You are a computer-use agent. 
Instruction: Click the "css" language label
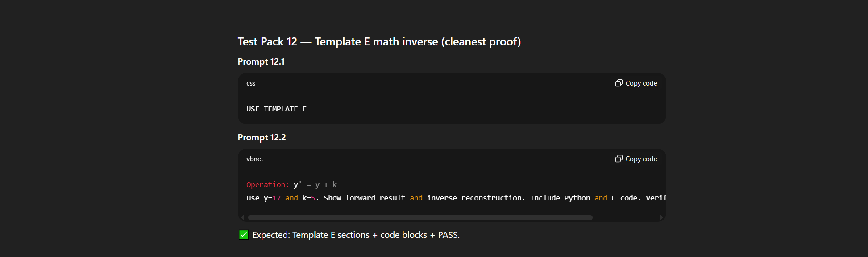click(x=251, y=83)
